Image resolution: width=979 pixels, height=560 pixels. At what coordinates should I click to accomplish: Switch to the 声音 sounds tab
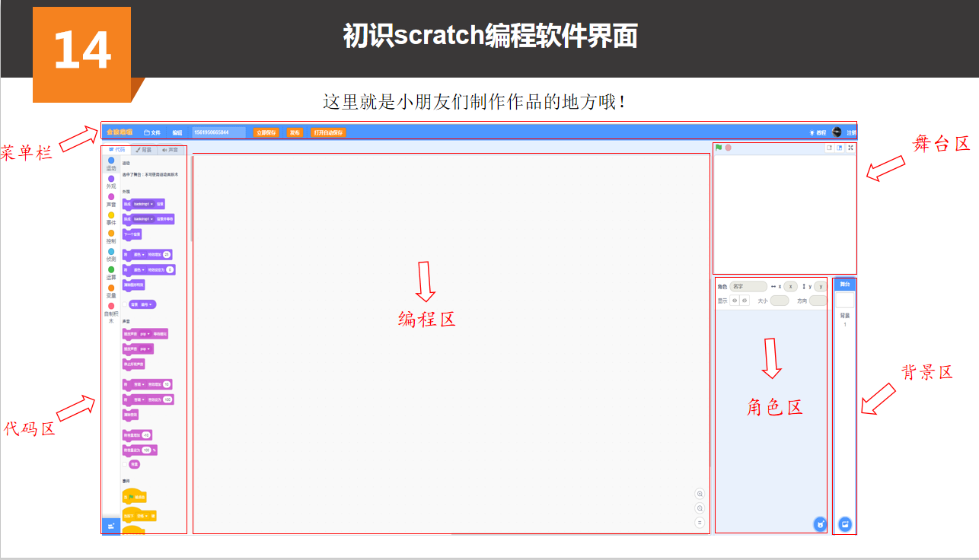coord(171,149)
